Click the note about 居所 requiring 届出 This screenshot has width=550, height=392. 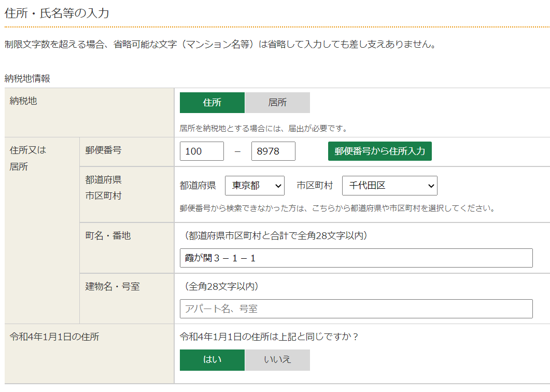tap(263, 128)
